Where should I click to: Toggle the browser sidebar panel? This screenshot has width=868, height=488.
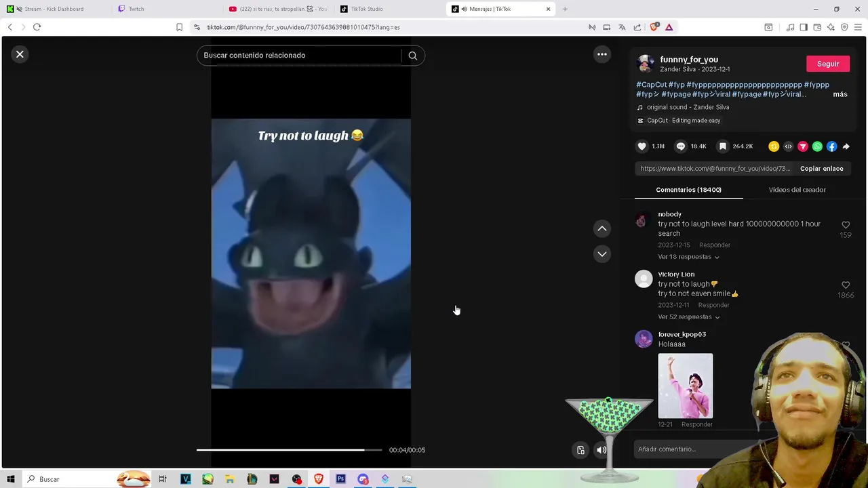[804, 27]
